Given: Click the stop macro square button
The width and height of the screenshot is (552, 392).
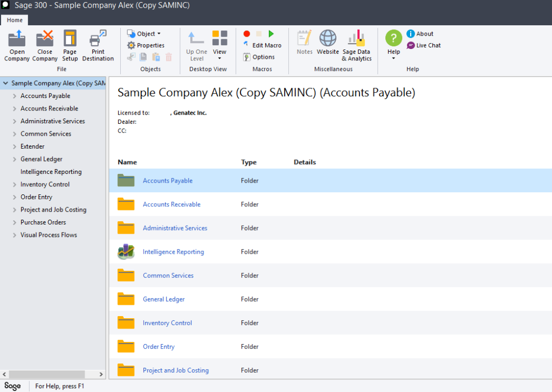Looking at the screenshot, I should tap(259, 34).
